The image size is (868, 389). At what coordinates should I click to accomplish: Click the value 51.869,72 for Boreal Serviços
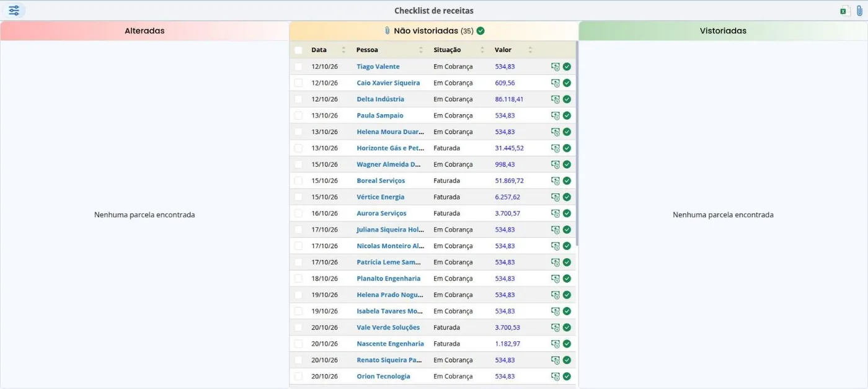click(x=509, y=181)
